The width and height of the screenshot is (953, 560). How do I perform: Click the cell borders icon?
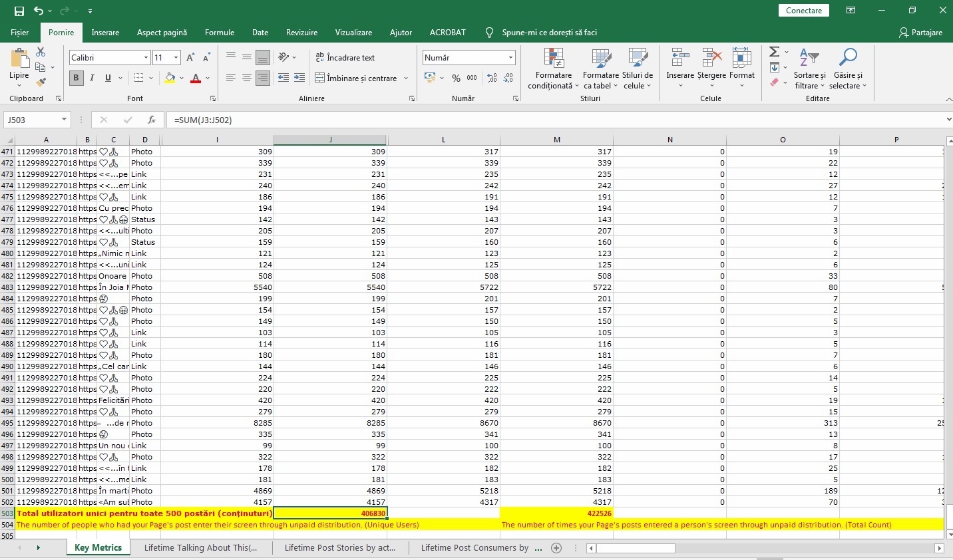pyautogui.click(x=138, y=78)
